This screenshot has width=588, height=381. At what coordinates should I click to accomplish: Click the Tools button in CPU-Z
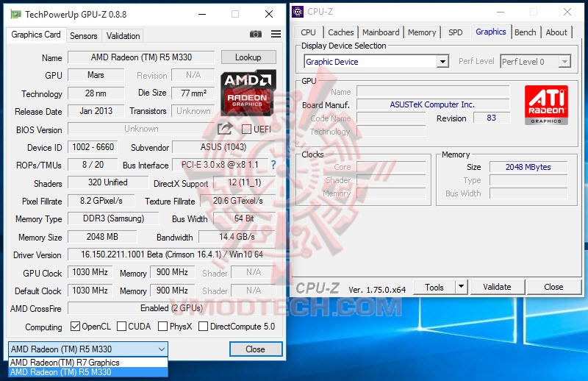pos(434,287)
